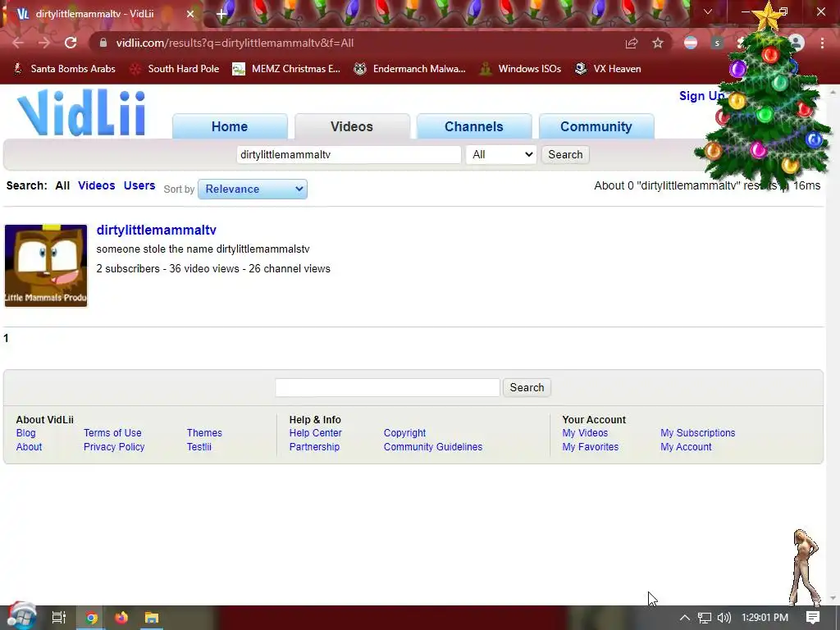
Task: Open the Themes link
Action: [x=204, y=433]
